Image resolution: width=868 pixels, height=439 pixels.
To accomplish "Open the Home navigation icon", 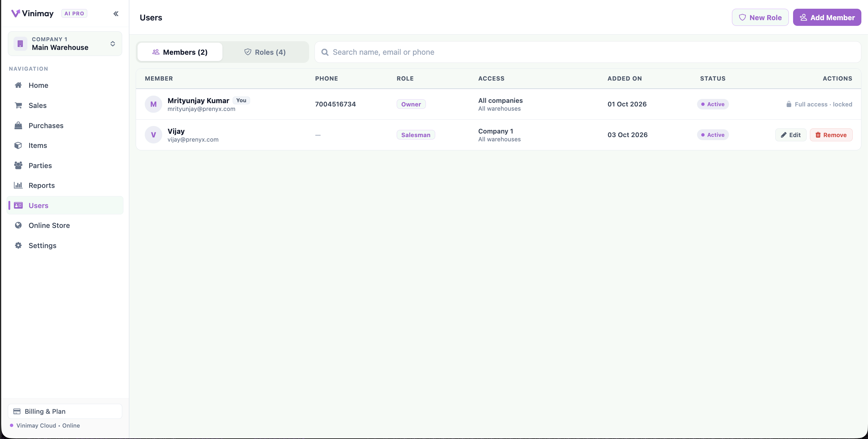I will pos(18,85).
